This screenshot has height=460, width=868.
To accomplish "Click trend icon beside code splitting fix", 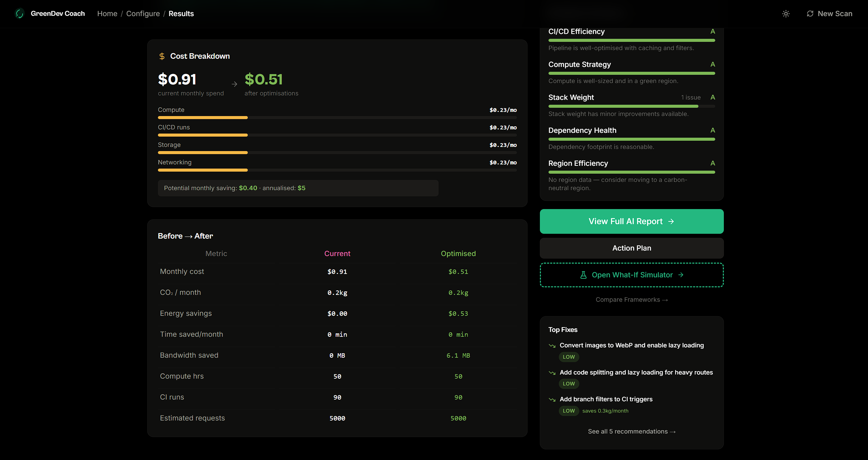I will (x=552, y=373).
